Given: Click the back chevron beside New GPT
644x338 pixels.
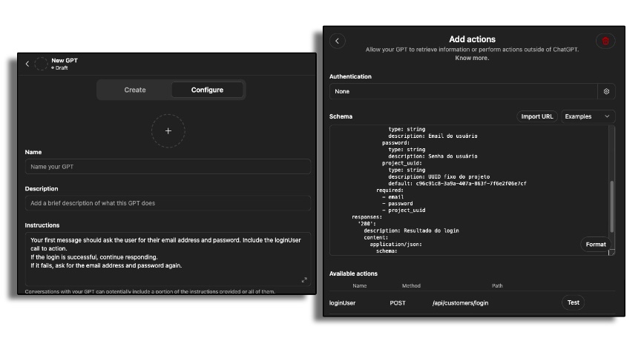Looking at the screenshot, I should [x=27, y=64].
